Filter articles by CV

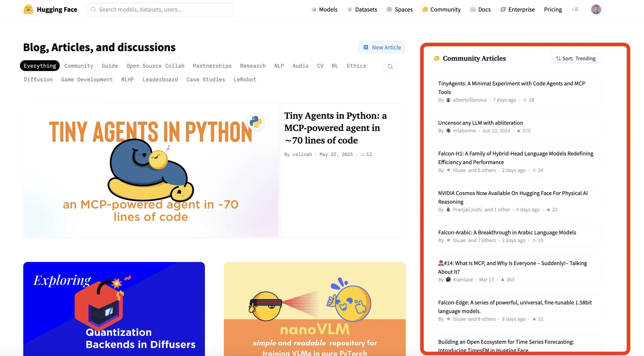pos(320,66)
